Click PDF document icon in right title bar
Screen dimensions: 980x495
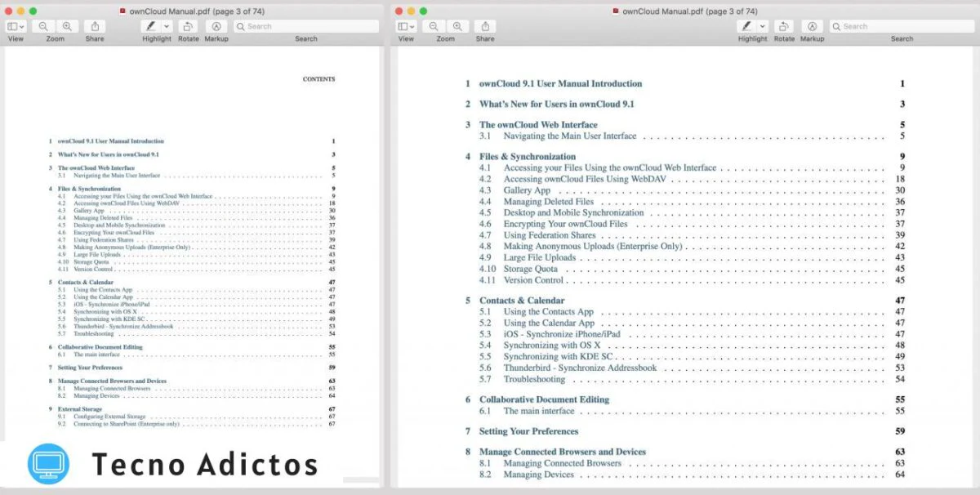tap(617, 11)
